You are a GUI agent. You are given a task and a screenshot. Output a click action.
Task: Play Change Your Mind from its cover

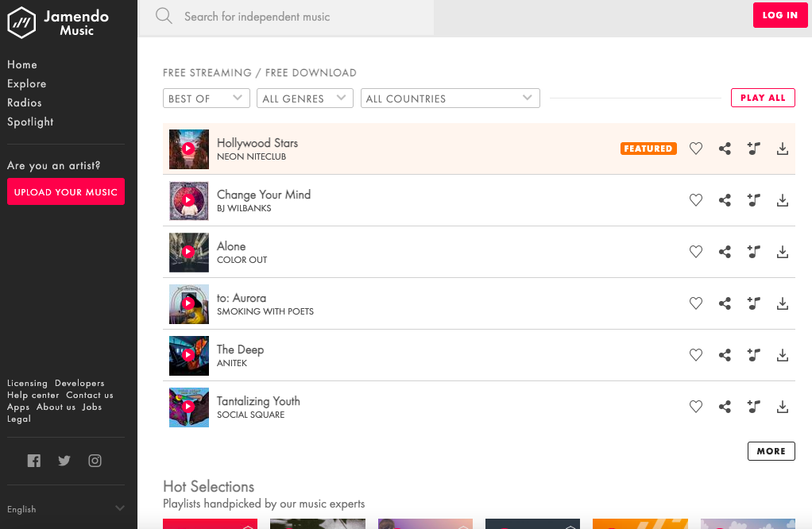point(189,200)
